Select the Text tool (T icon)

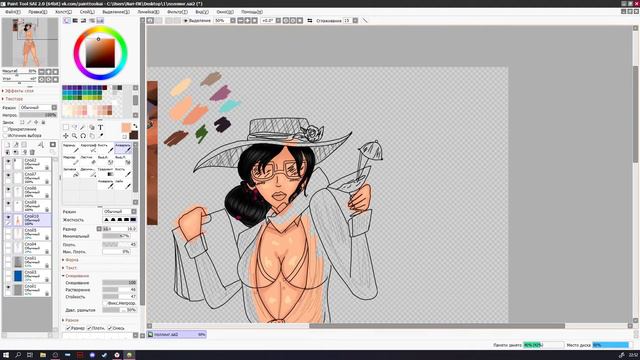coord(100,127)
